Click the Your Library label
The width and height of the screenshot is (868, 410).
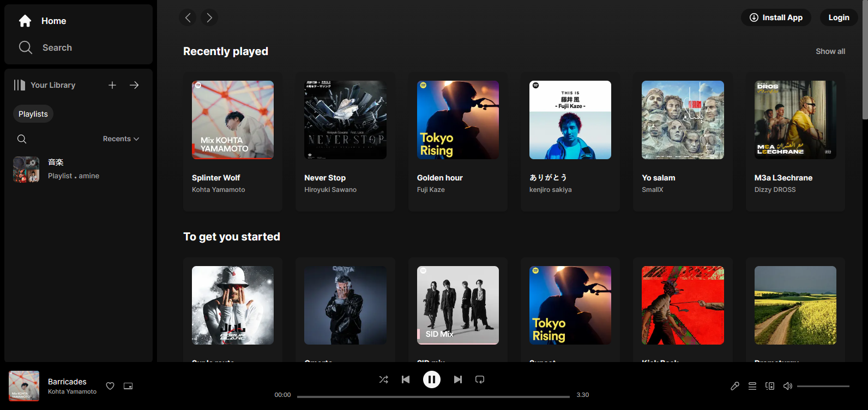pos(53,85)
